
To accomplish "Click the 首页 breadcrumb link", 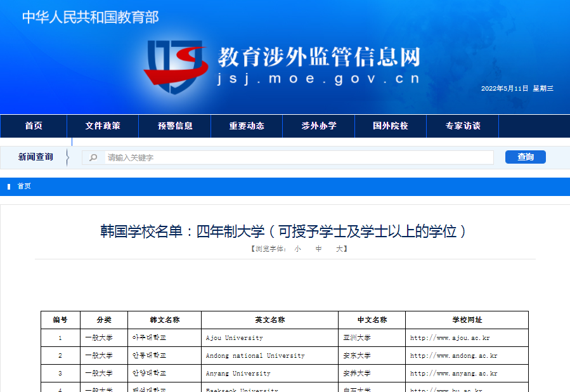I will 26,186.
